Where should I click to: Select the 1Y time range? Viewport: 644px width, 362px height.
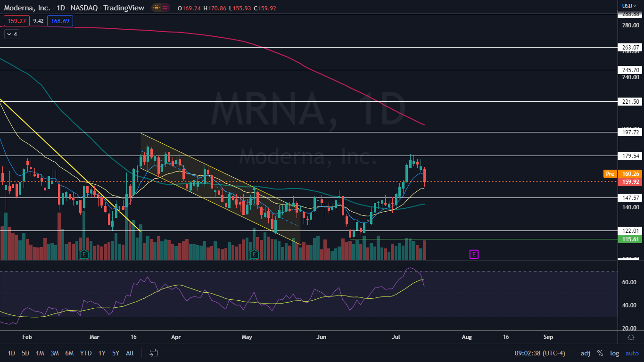tap(102, 353)
